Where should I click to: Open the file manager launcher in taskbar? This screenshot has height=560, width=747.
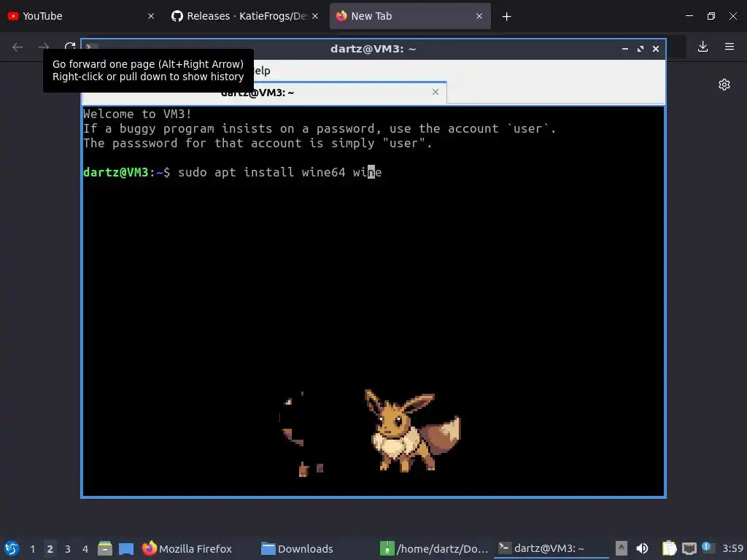tap(105, 548)
